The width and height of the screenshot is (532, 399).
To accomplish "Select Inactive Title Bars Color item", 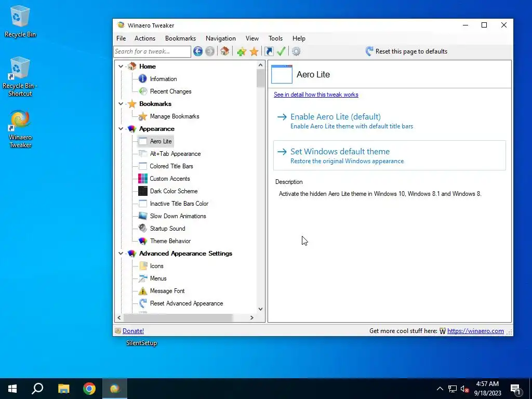I will 179,204.
